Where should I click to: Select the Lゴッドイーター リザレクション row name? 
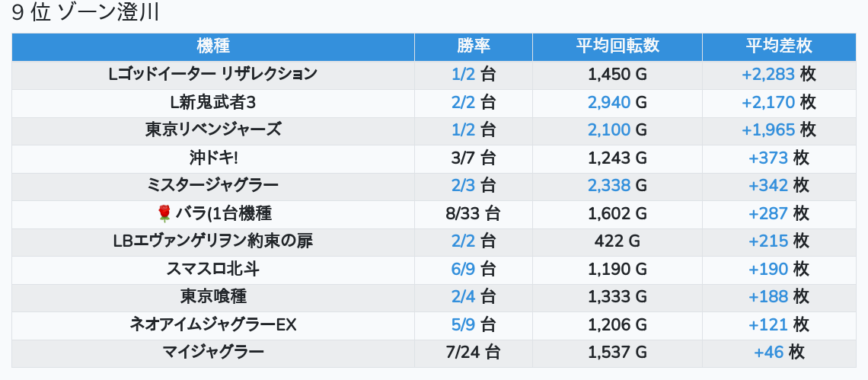point(213,75)
